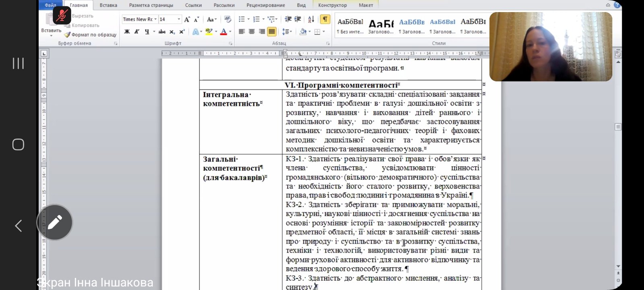Click decrease indent icon
Viewport: 644px width, 290px height.
[288, 19]
